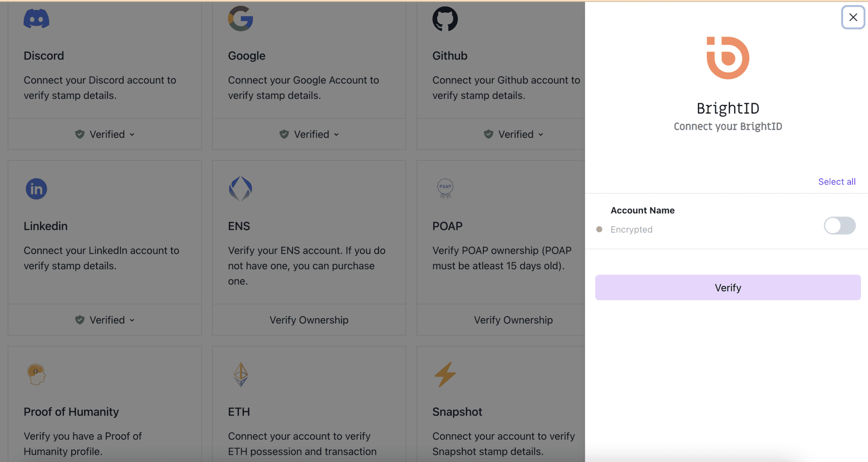Click the POAP badge icon
This screenshot has width=868, height=462.
(x=445, y=189)
